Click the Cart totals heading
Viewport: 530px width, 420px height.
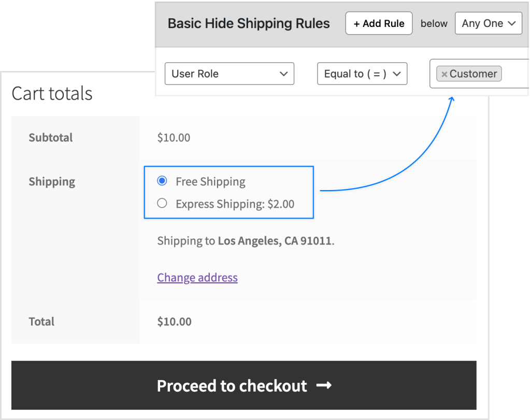[x=52, y=94]
